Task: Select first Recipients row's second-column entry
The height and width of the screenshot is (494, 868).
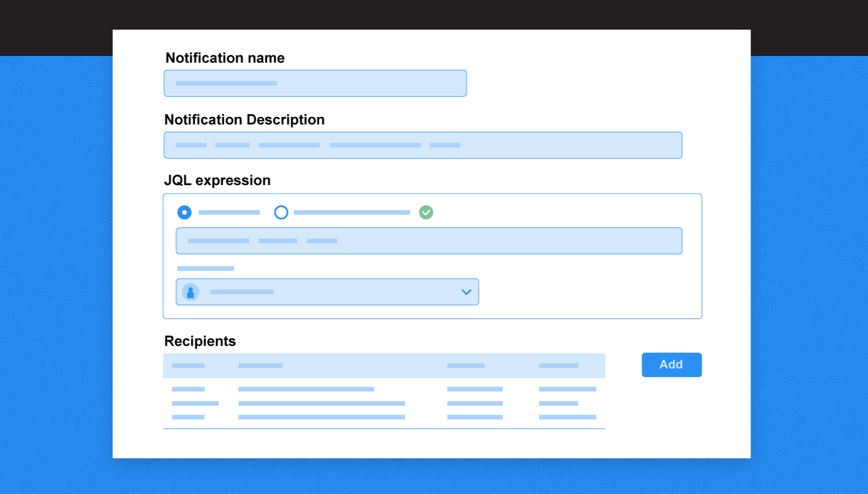Action: 306,389
